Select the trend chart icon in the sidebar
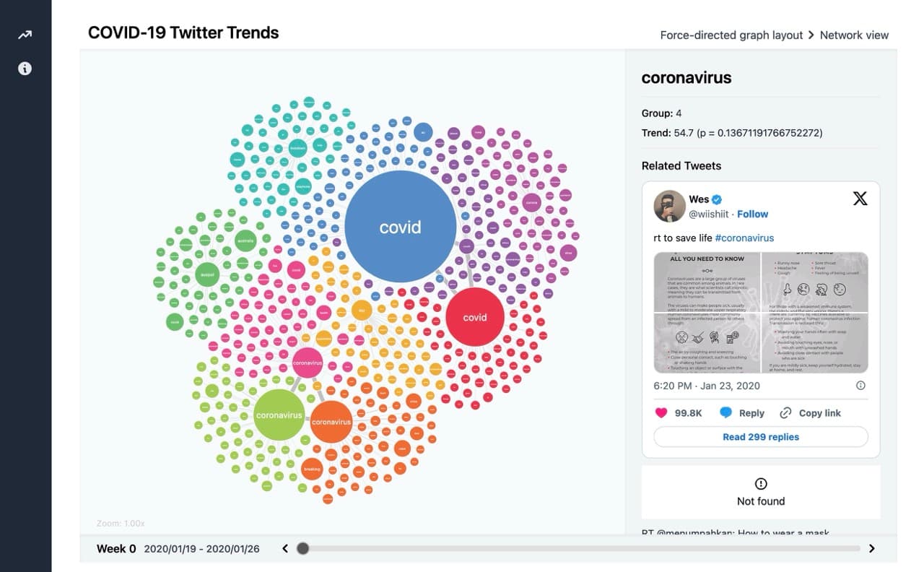Screen dimensions: 924x572 pos(25,34)
